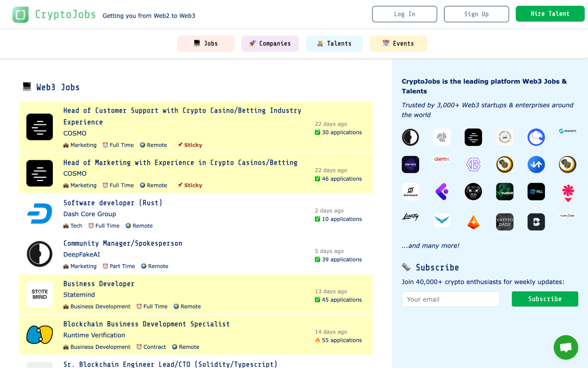588x368 pixels.
Task: Click Statemind company name
Action: (x=79, y=295)
